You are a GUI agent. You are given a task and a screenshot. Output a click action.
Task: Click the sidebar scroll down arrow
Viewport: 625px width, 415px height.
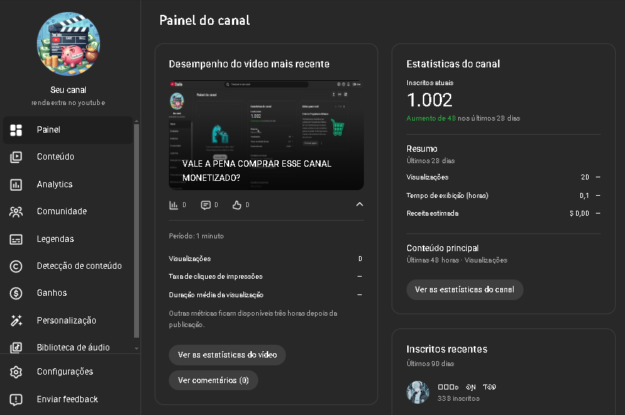pyautogui.click(x=136, y=348)
